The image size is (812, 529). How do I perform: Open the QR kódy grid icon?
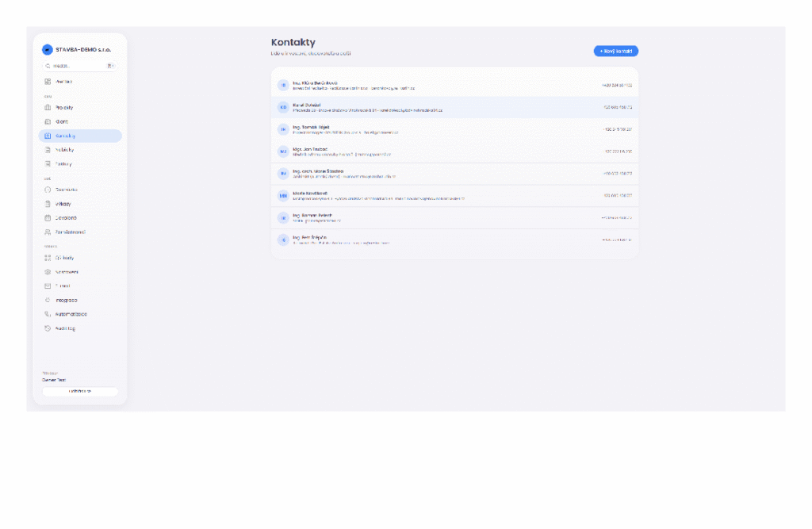pyautogui.click(x=48, y=258)
